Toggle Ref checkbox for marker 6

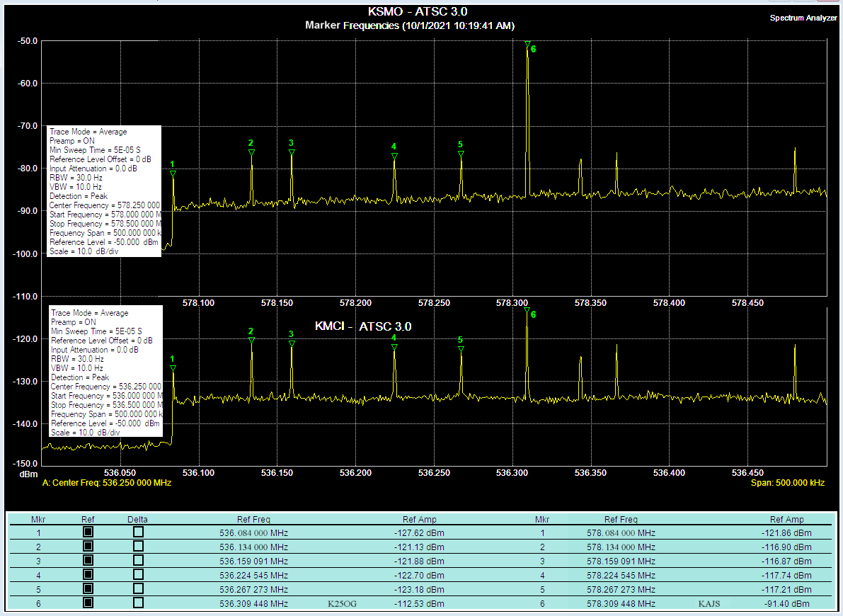tap(88, 603)
